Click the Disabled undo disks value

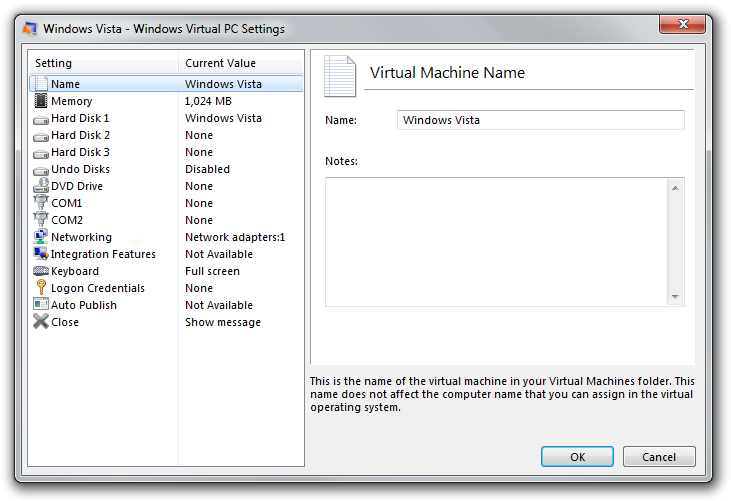207,169
